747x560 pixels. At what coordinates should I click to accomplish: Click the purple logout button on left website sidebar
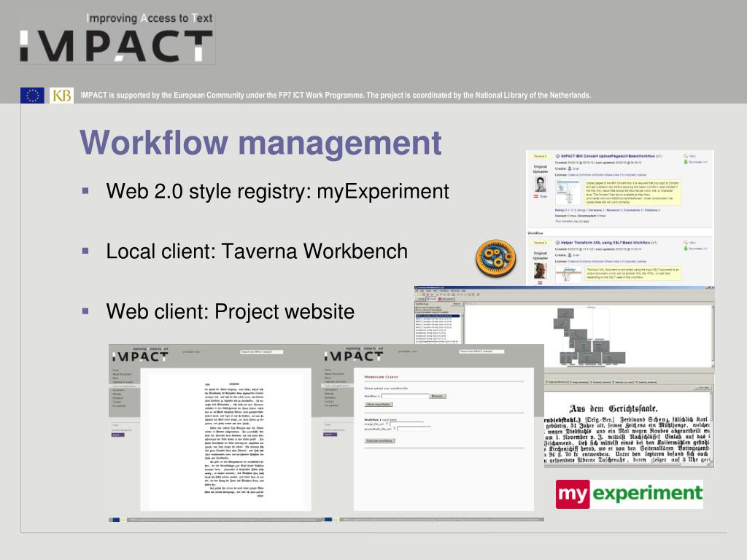tap(117, 435)
